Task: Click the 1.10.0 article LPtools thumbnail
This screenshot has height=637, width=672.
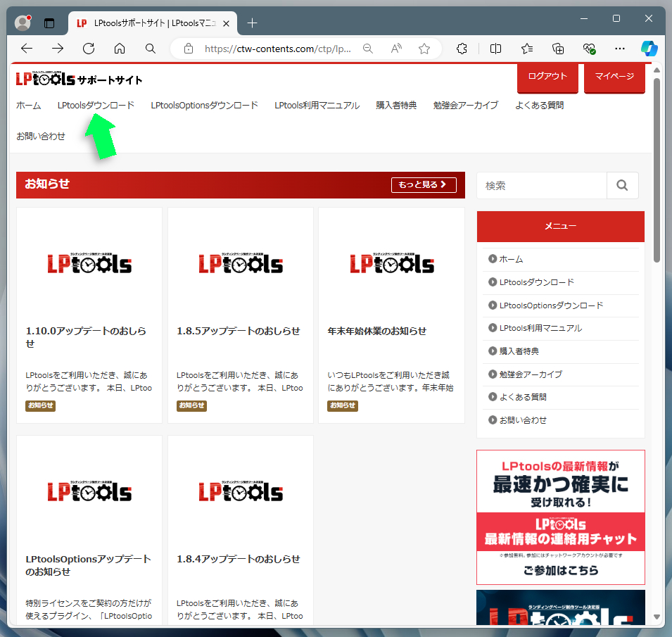Action: pos(89,263)
